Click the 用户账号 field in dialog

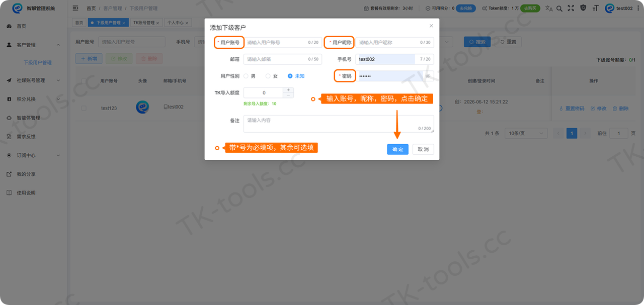coord(283,43)
